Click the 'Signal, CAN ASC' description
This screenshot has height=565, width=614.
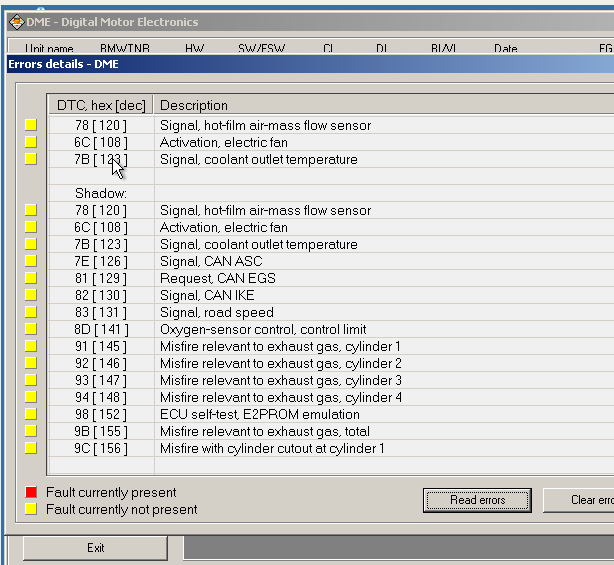click(x=211, y=261)
